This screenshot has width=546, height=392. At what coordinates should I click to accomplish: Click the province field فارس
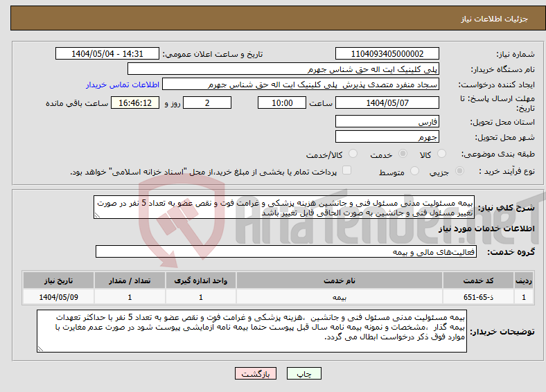coord(387,121)
